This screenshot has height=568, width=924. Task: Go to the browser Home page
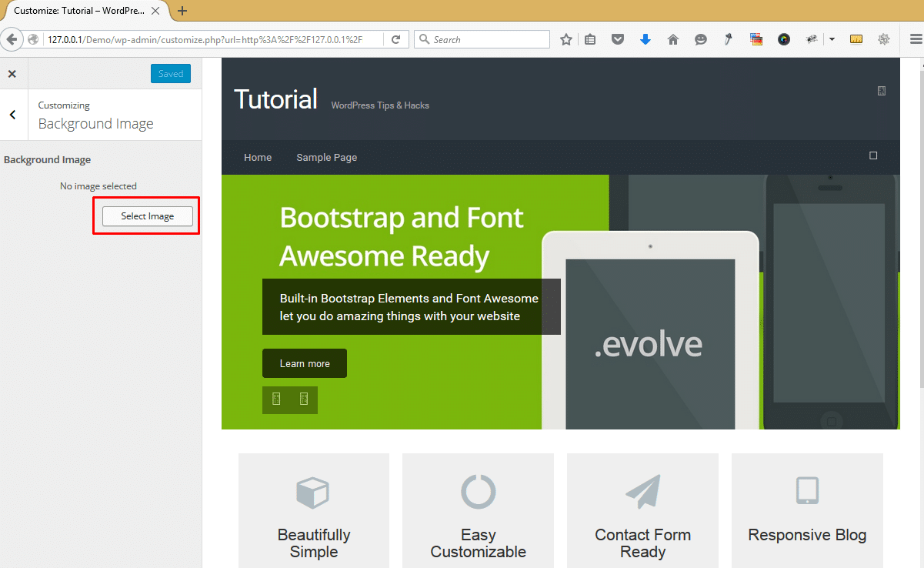pos(673,39)
